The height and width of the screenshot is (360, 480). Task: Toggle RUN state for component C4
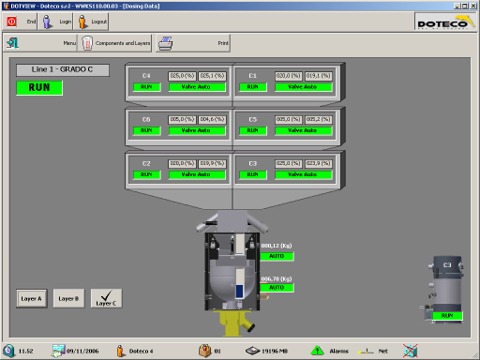(x=146, y=87)
